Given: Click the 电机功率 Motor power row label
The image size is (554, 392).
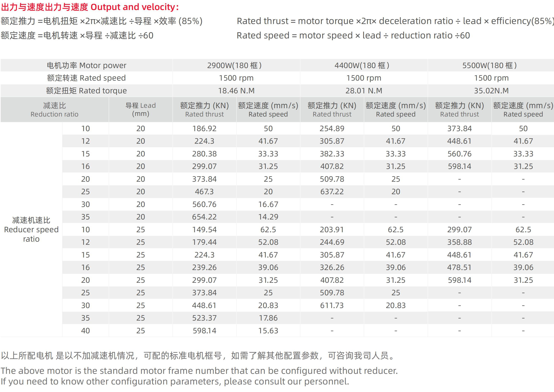Looking at the screenshot, I should pos(87,65).
